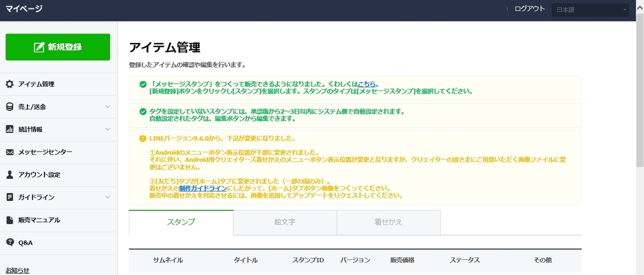Expand the 統計情報 sidebar chevron
Image resolution: width=644 pixels, height=275 pixels.
click(x=107, y=129)
